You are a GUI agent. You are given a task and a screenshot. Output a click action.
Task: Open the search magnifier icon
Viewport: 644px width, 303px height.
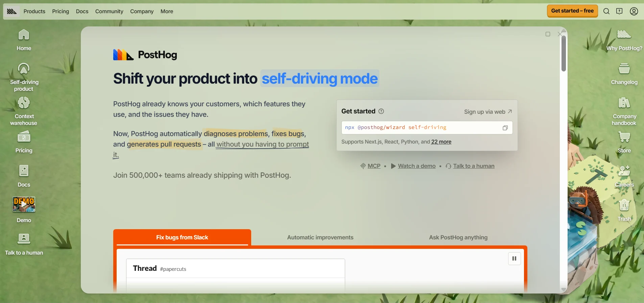(606, 11)
